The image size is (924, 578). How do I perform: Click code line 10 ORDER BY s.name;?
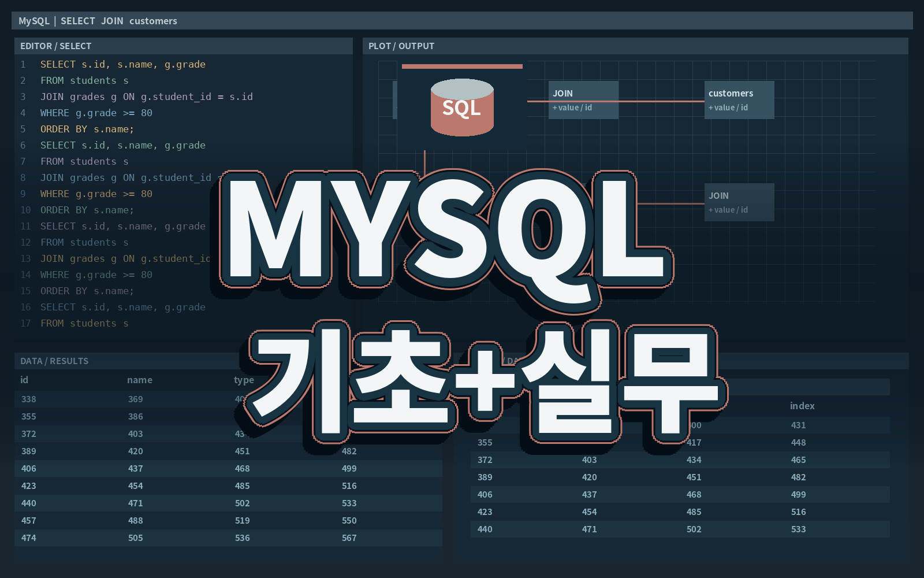click(x=87, y=210)
